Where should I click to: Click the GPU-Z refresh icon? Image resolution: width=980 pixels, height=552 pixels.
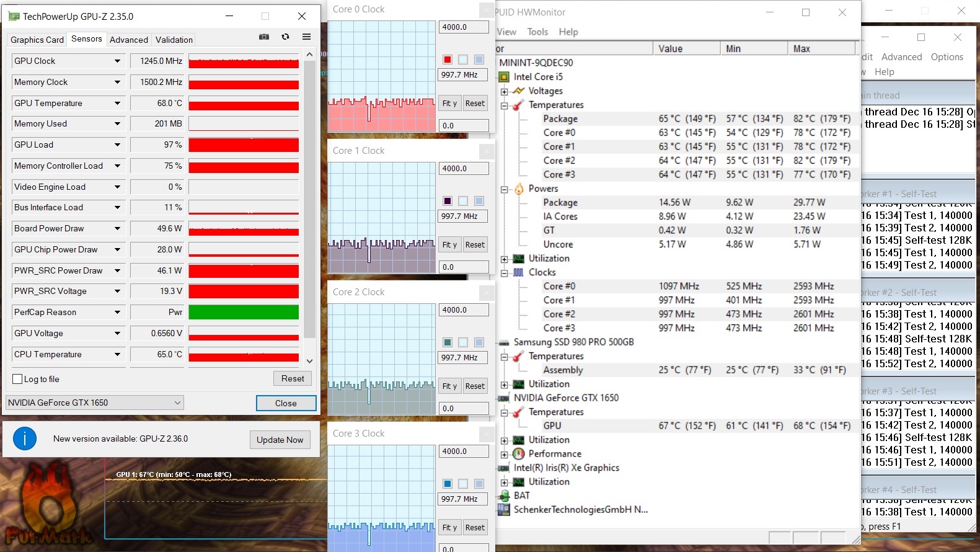point(285,37)
